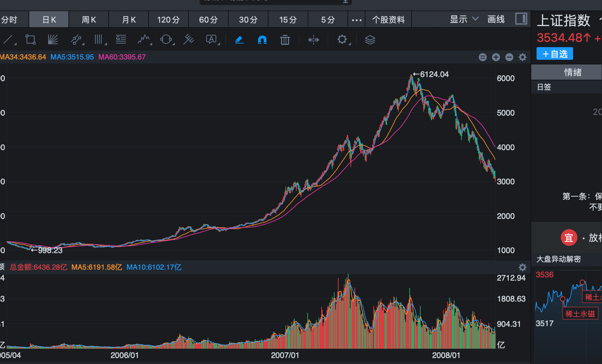Click the cycle circle drawing tool

point(166,40)
